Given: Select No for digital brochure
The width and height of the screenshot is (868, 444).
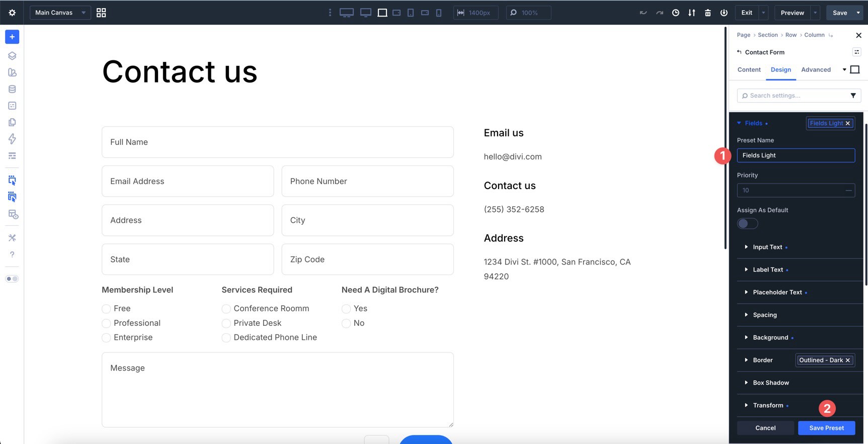Looking at the screenshot, I should coord(346,323).
